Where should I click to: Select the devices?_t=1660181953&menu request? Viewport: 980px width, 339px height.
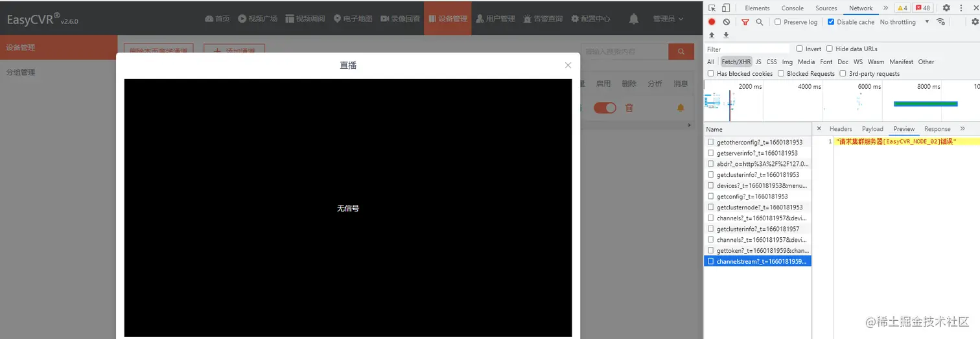758,185
